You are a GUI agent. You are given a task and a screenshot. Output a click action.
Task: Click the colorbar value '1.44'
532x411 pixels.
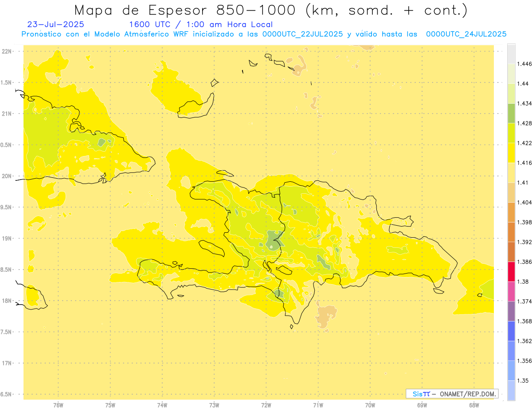pos(523,83)
